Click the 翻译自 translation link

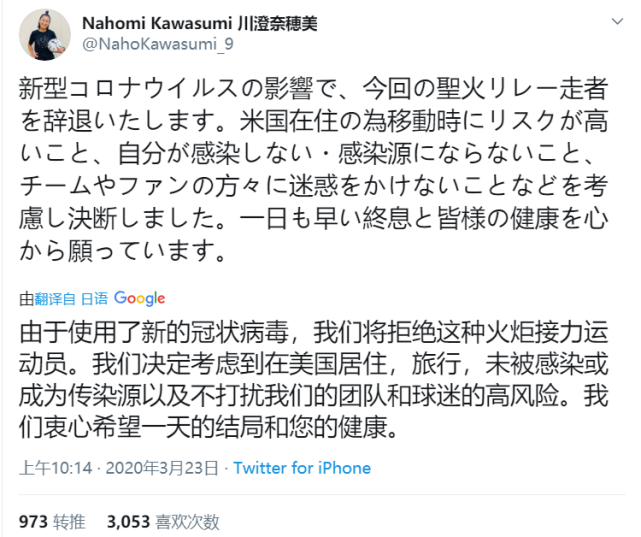[x=55, y=299]
